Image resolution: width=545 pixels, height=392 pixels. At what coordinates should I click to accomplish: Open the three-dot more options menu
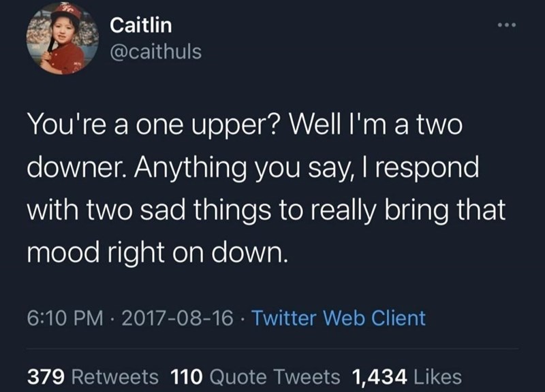508,26
